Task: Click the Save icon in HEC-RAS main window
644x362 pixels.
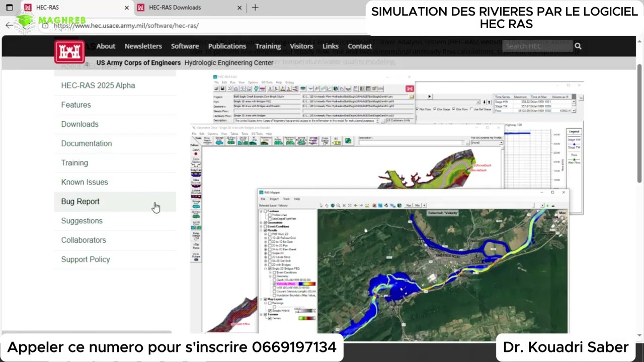Action: point(222,88)
